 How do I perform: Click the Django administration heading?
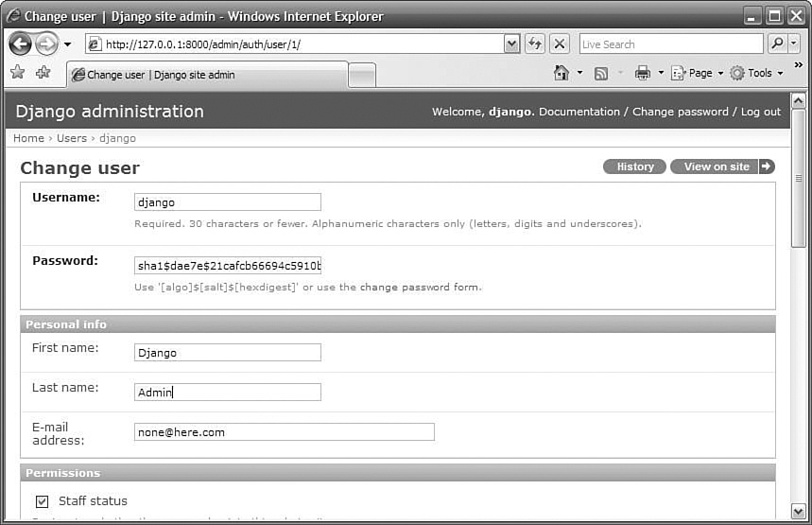[110, 111]
